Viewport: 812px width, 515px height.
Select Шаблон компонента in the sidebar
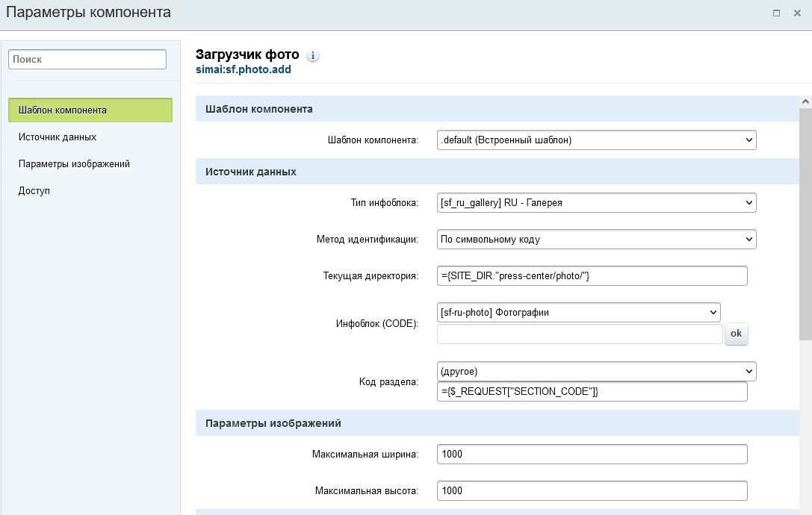tap(90, 110)
